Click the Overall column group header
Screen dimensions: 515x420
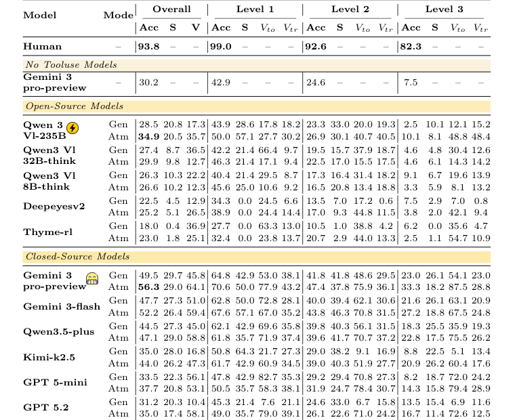pos(171,9)
